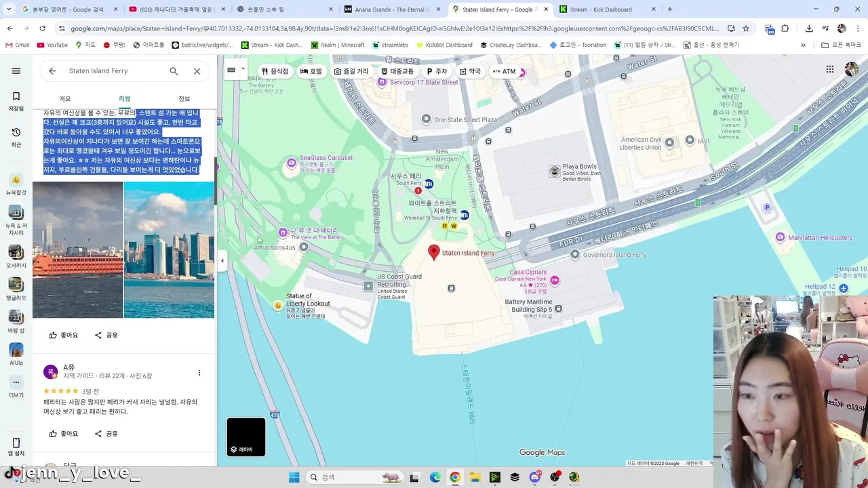Click the Staten Island Ferry red pin
The image size is (868, 488).
[x=434, y=253]
